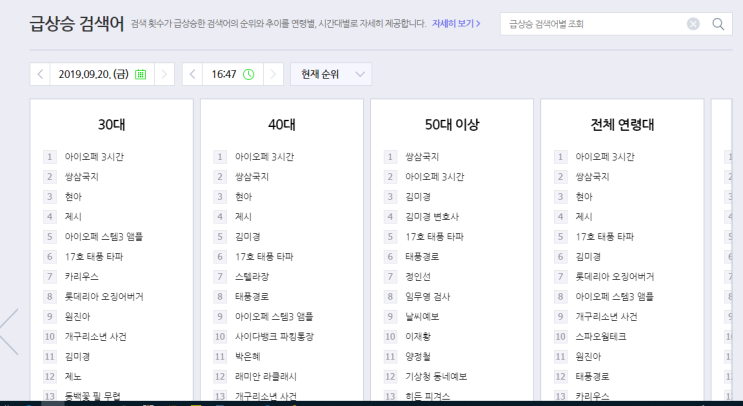
Task: Click the search magnifier icon
Action: (x=718, y=24)
